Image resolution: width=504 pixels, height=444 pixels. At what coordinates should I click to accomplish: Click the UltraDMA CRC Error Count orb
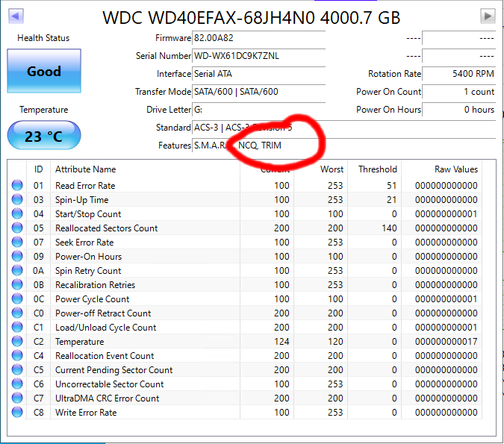[x=17, y=398]
